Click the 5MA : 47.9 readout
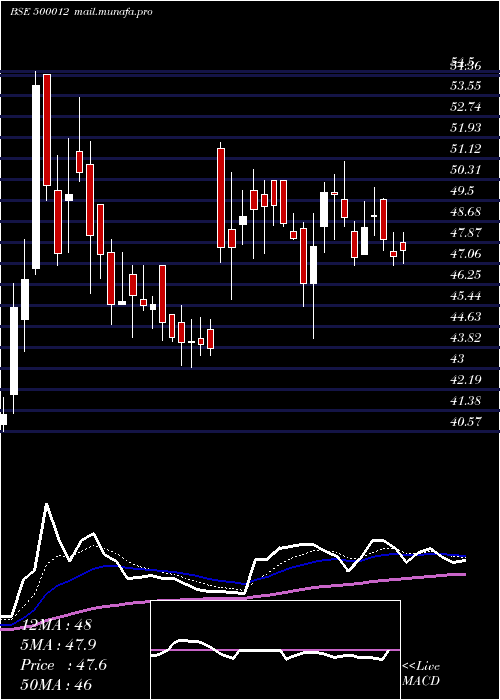 [58, 645]
